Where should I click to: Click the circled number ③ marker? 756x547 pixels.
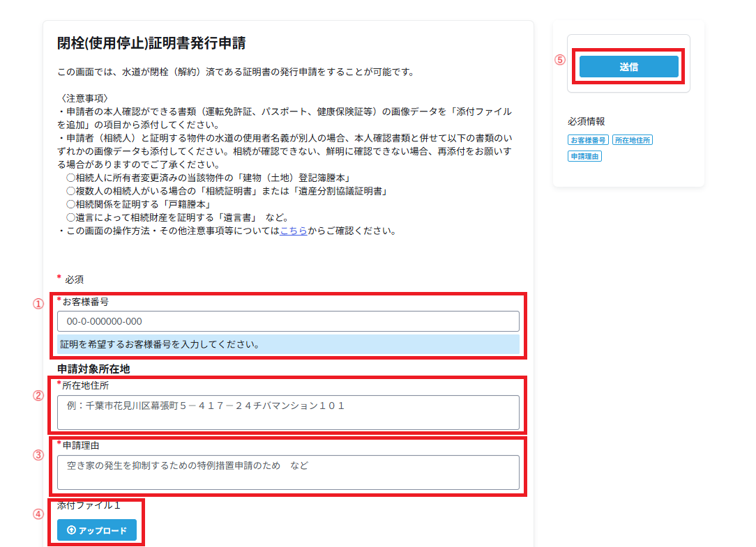pyautogui.click(x=39, y=455)
